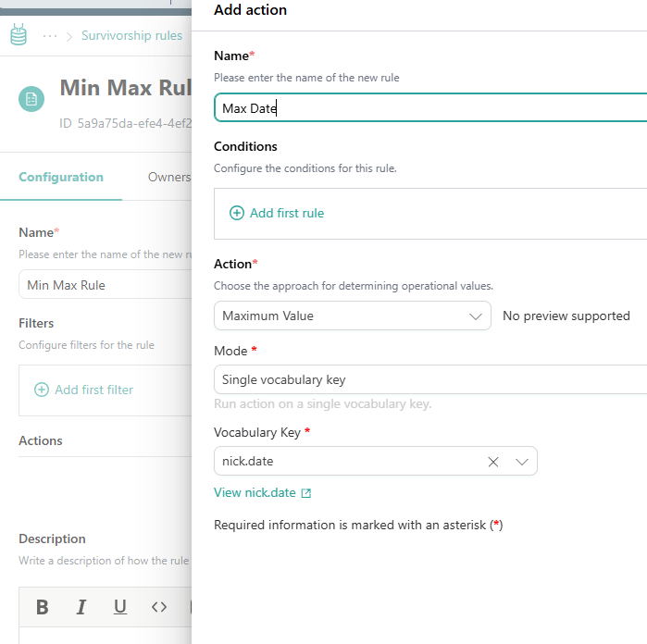This screenshot has width=647, height=644.
Task: Open the Single vocabulary key mode dropdown
Action: (x=430, y=379)
